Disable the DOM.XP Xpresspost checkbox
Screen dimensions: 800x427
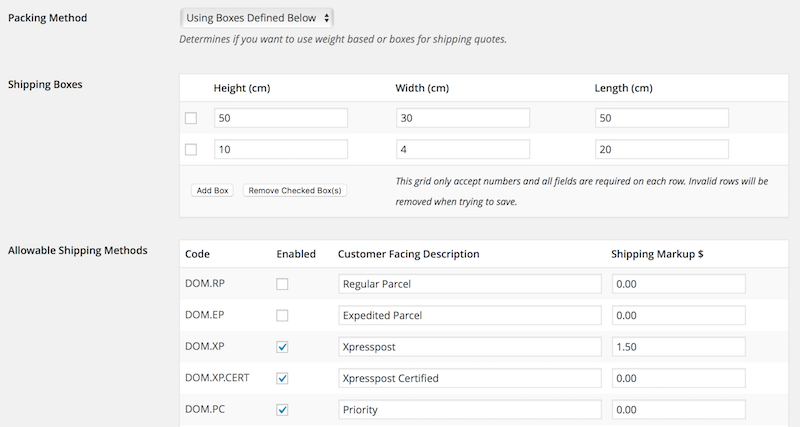click(x=282, y=347)
